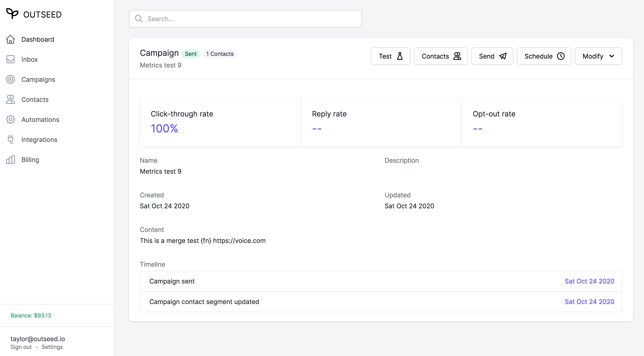
Task: Click the Integrations plug icon
Action: click(10, 139)
